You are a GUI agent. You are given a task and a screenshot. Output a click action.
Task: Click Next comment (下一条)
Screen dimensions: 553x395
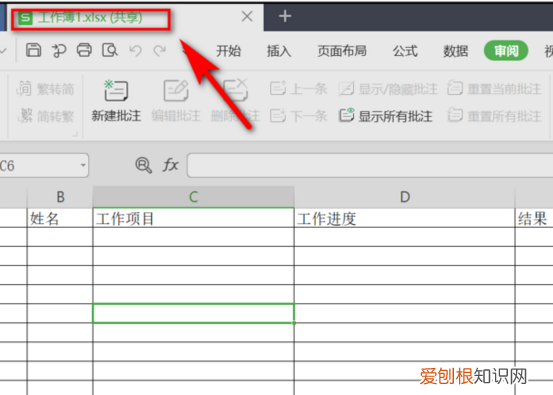[298, 116]
